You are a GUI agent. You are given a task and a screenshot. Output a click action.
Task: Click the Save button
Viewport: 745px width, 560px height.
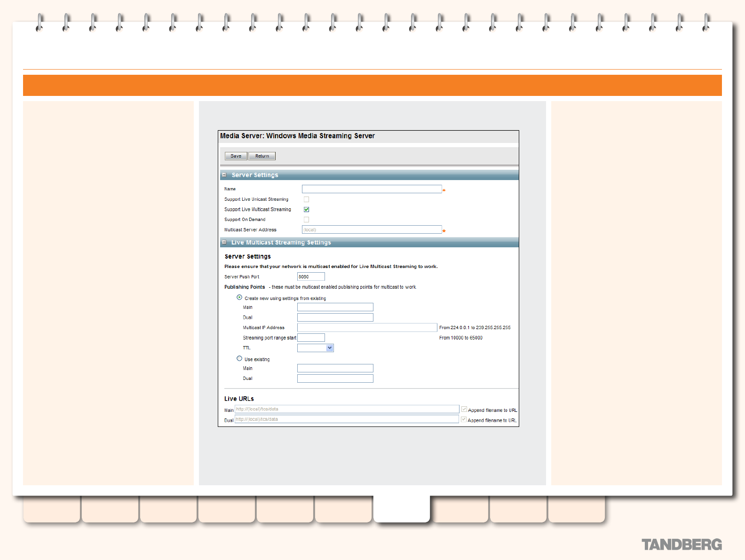(236, 156)
